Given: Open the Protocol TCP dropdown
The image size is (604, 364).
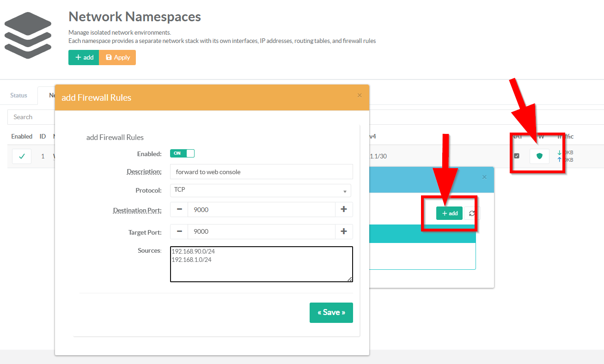Looking at the screenshot, I should (x=260, y=190).
